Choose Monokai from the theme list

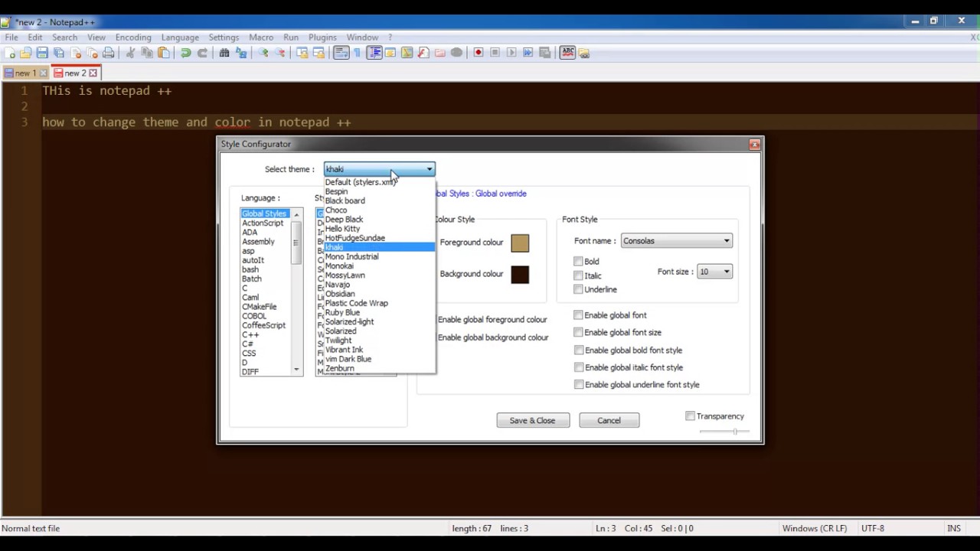(379, 266)
